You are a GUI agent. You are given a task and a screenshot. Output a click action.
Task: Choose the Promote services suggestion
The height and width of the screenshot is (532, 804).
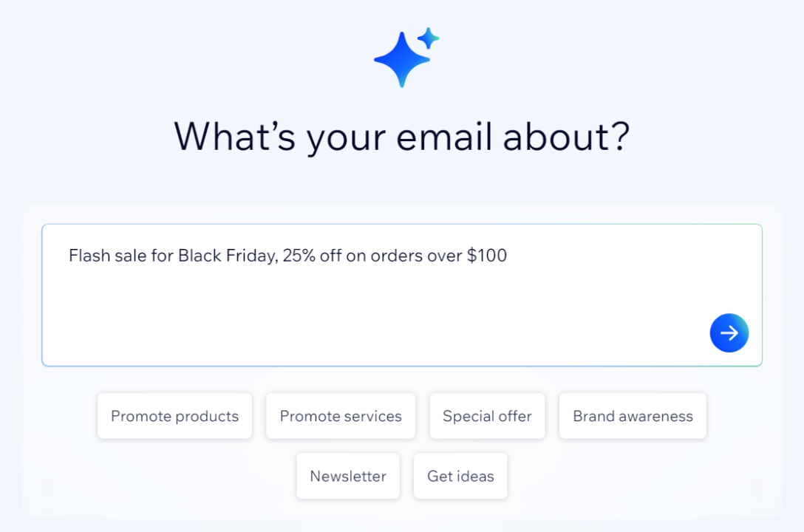point(341,416)
